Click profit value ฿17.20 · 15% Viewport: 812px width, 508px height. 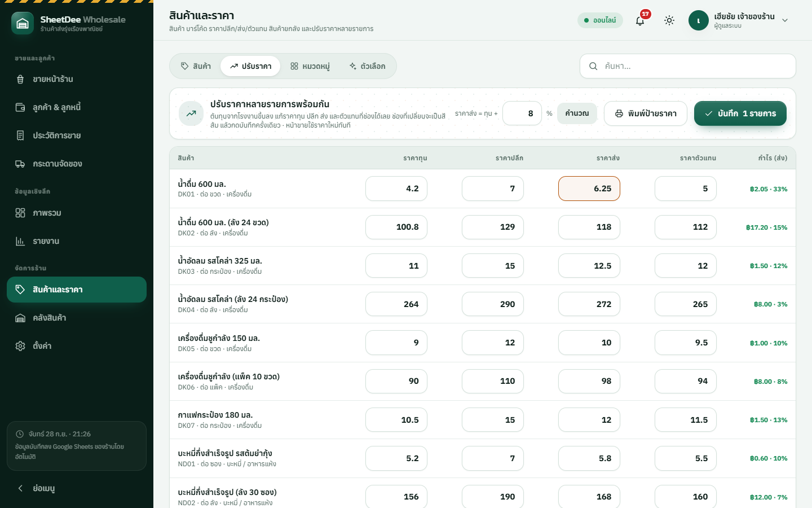click(x=766, y=227)
